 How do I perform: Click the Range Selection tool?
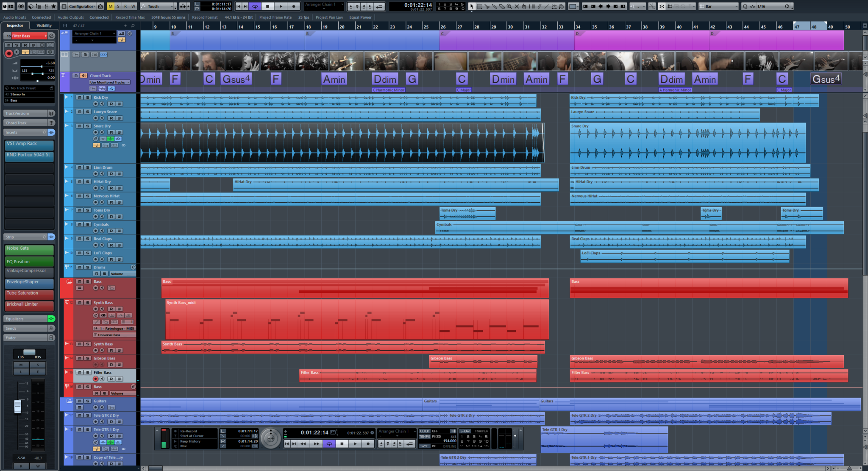(479, 6)
